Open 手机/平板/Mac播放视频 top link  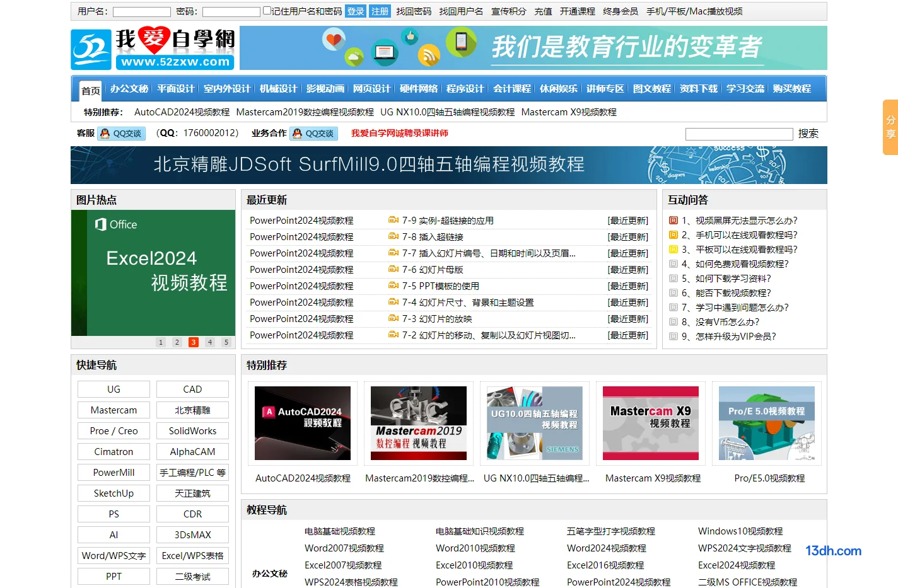coord(694,11)
